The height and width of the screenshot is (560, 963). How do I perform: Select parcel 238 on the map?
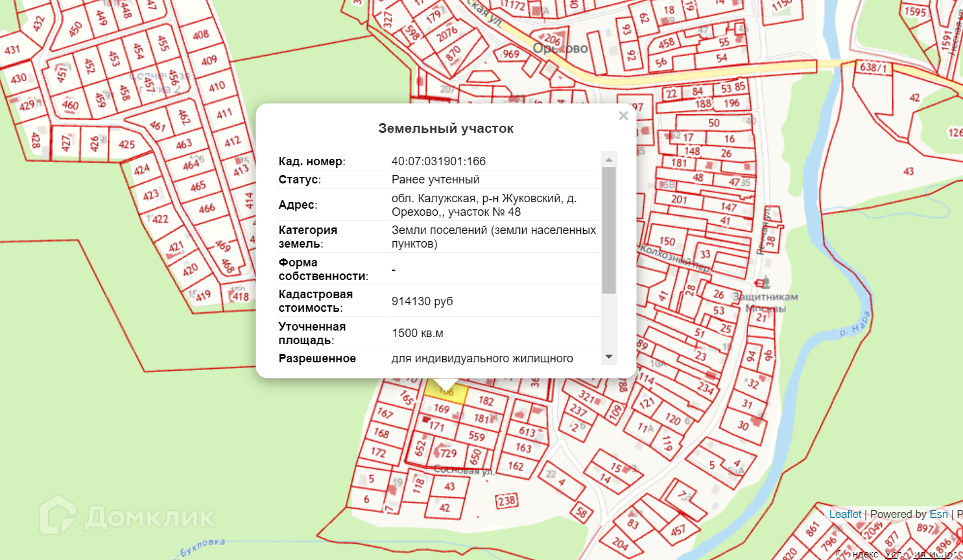tap(506, 500)
